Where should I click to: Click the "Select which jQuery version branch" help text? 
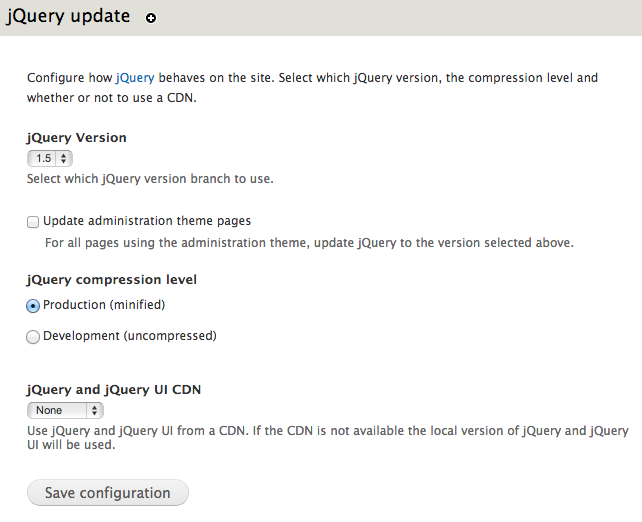coord(150,180)
